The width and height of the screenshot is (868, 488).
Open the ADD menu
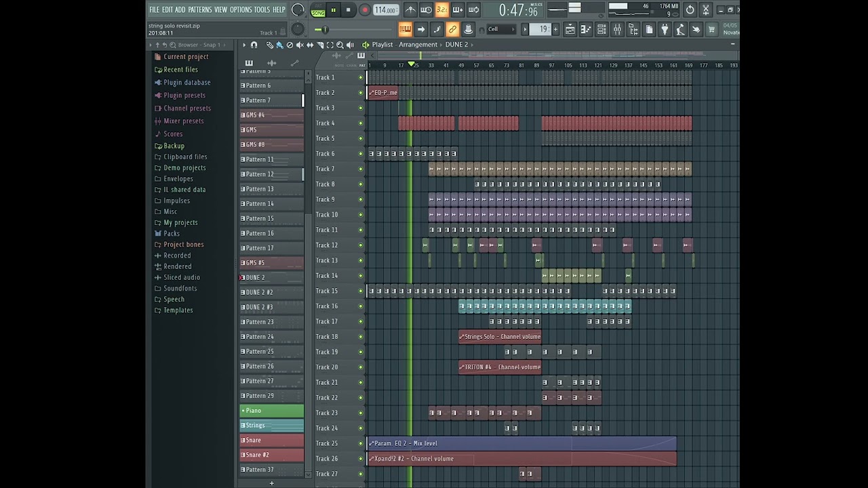coord(180,9)
